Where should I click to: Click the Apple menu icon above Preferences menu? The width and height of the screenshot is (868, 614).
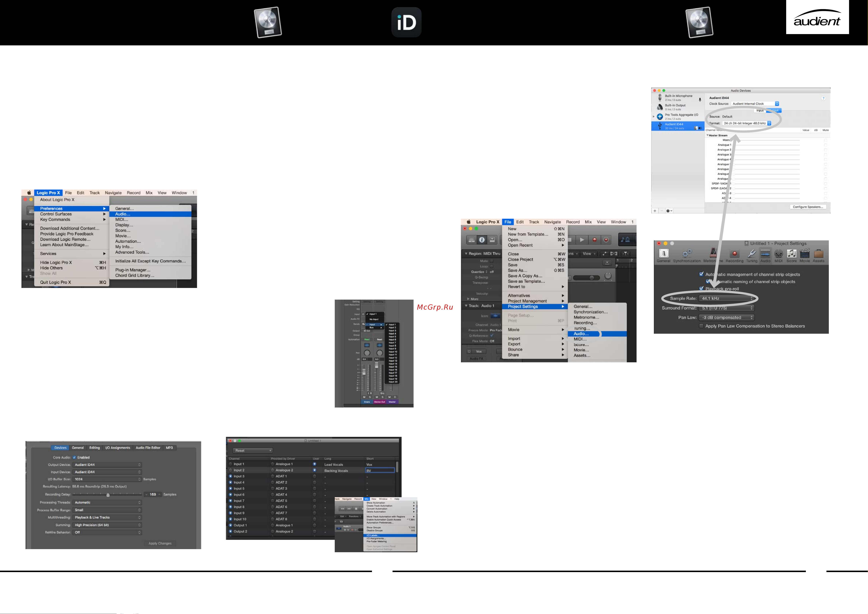click(x=29, y=193)
